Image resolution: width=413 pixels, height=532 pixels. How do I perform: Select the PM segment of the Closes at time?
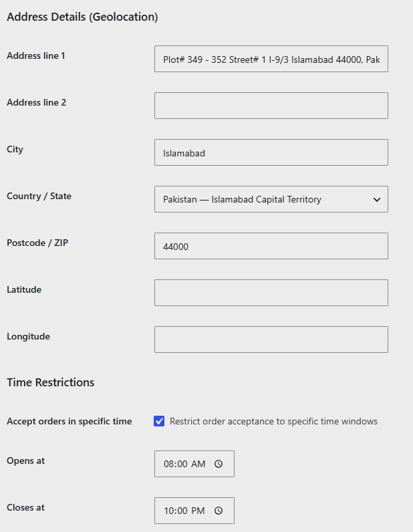point(198,511)
